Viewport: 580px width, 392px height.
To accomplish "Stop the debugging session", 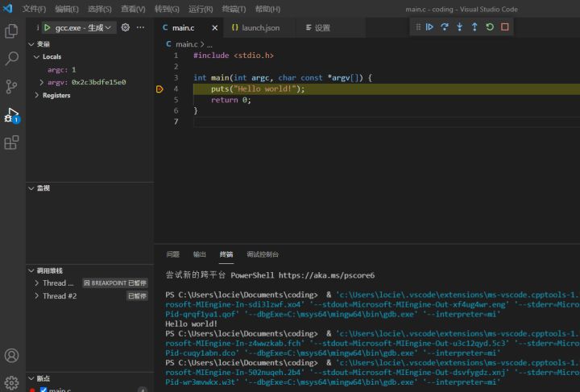I will [x=505, y=27].
